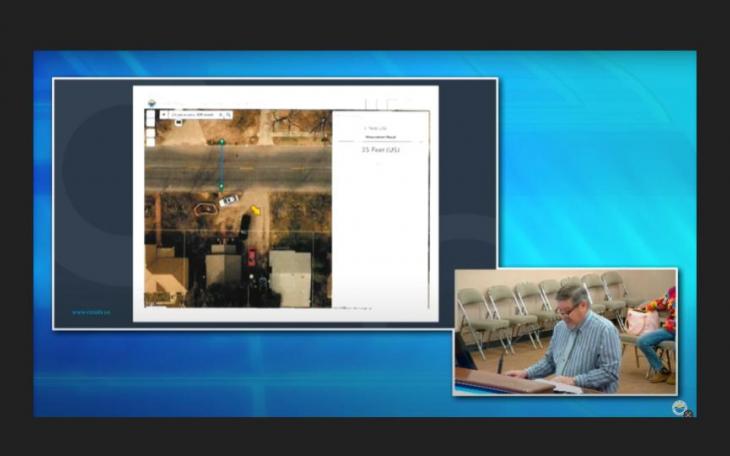Click the top map tool button in left toolbar
730x456 pixels.
[150, 115]
